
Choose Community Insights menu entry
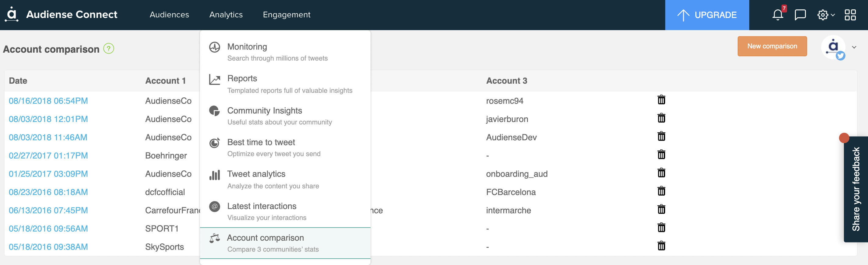click(285, 116)
